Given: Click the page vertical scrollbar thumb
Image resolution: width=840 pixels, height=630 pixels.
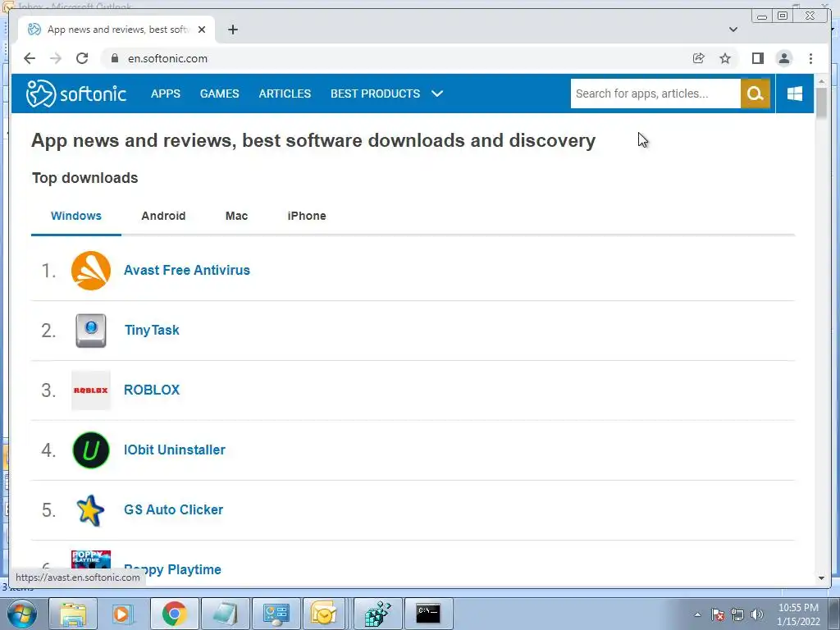Looking at the screenshot, I should click(821, 103).
